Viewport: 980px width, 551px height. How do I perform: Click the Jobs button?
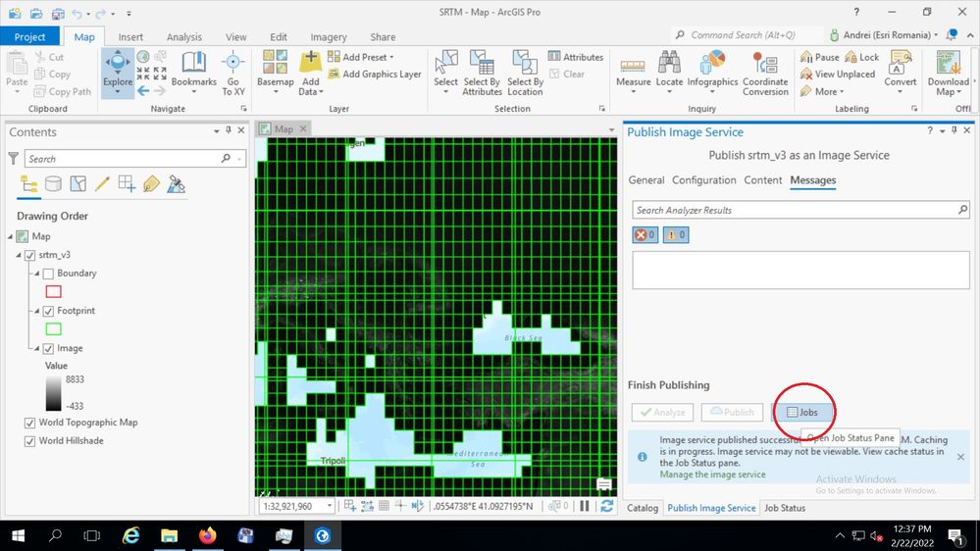point(802,413)
